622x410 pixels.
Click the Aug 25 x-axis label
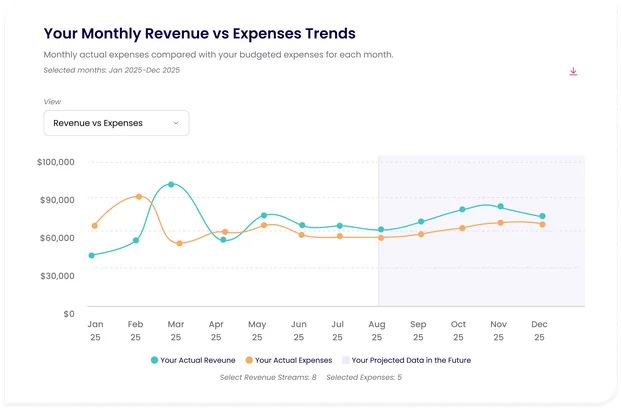click(377, 331)
